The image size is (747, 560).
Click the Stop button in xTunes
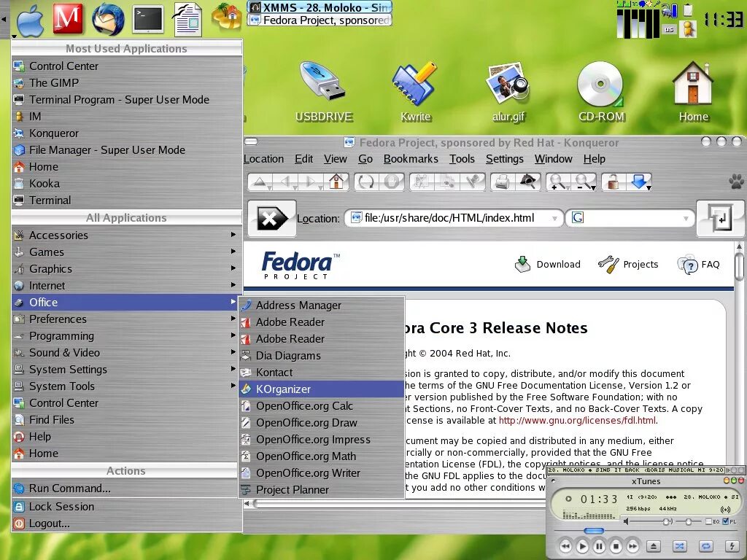tap(616, 546)
